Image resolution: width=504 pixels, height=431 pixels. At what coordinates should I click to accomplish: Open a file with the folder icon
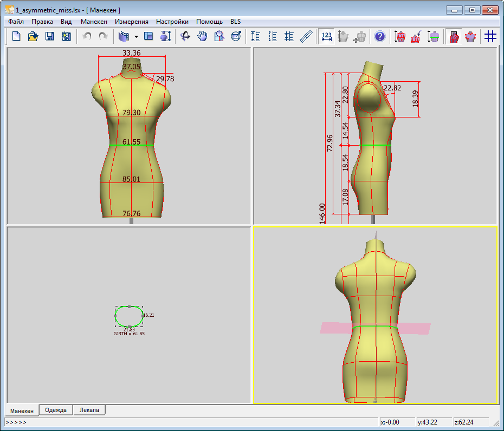point(33,36)
